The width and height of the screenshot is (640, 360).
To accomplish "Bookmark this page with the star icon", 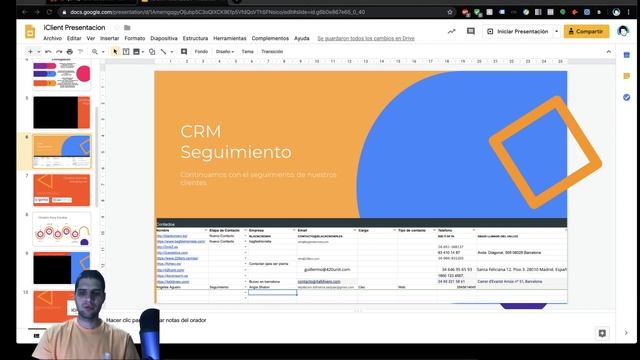I will tap(450, 12).
